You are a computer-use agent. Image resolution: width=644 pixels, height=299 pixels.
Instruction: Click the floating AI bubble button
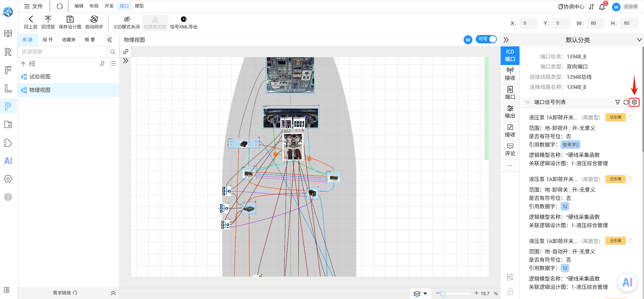coord(627,282)
